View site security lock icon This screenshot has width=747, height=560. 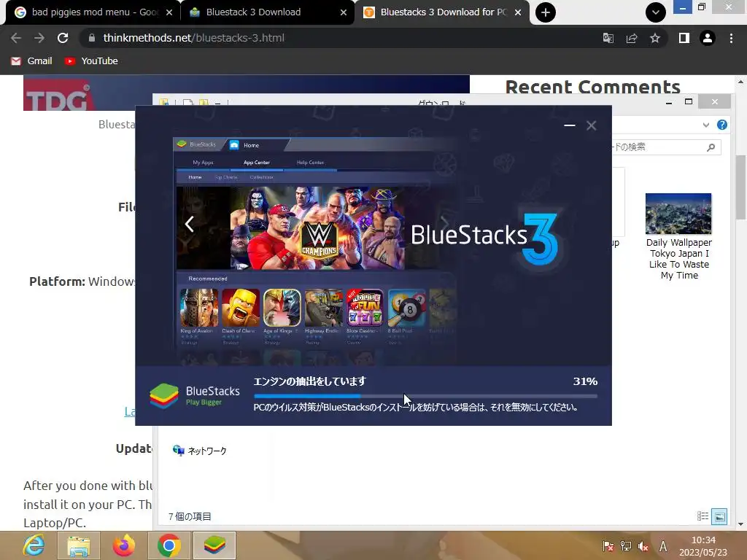[x=92, y=38]
